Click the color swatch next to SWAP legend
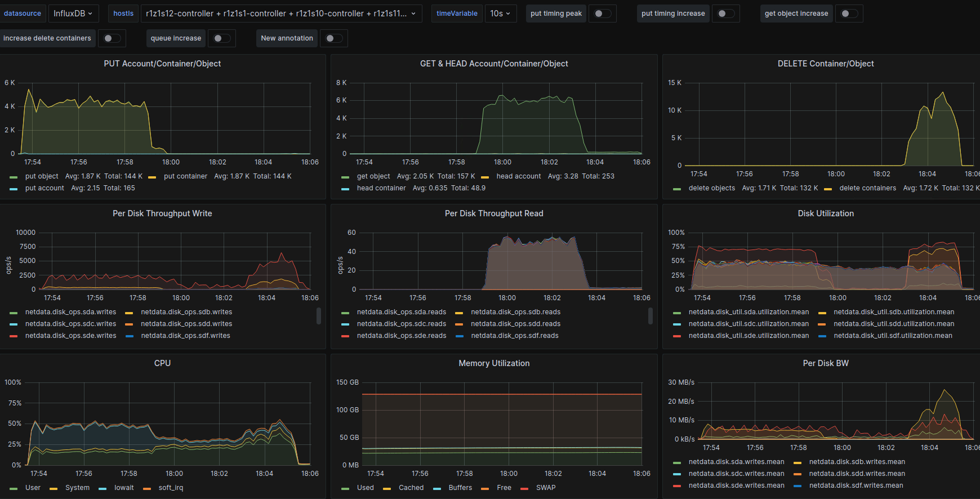This screenshot has height=499, width=980. click(x=524, y=488)
